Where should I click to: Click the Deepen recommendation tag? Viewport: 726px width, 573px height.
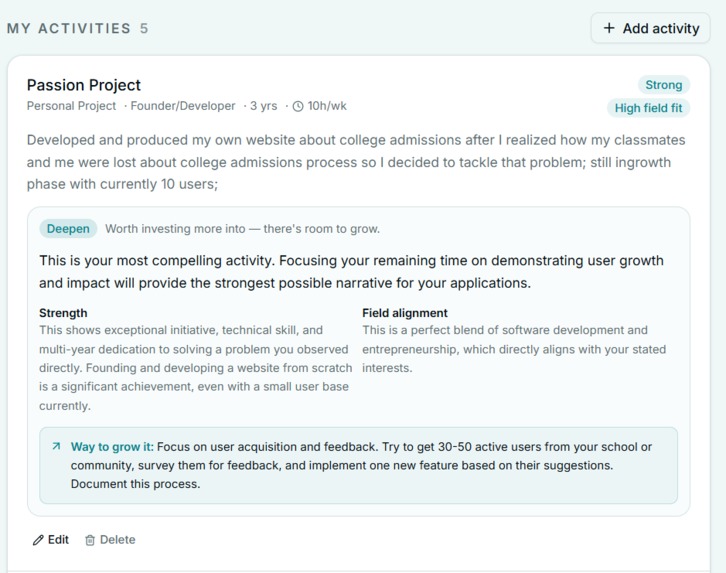point(68,229)
